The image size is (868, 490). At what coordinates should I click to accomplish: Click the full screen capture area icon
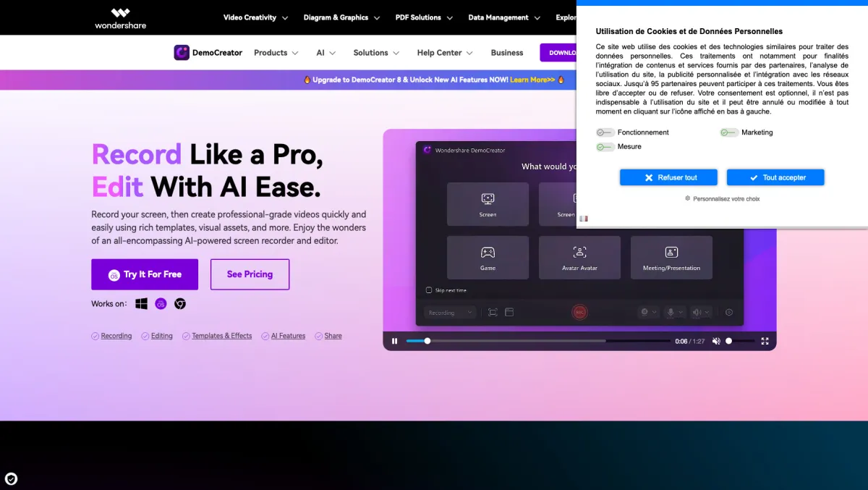pos(493,312)
